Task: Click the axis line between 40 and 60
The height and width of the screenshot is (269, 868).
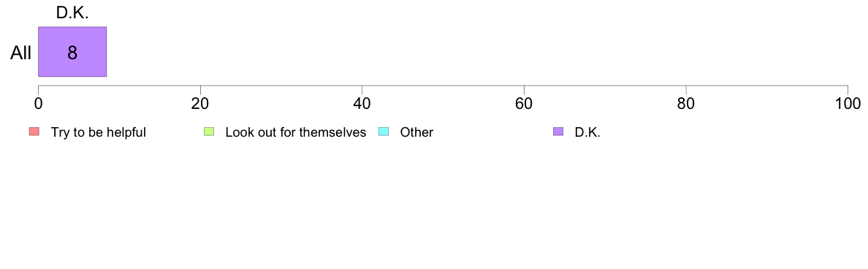Action: pos(443,86)
